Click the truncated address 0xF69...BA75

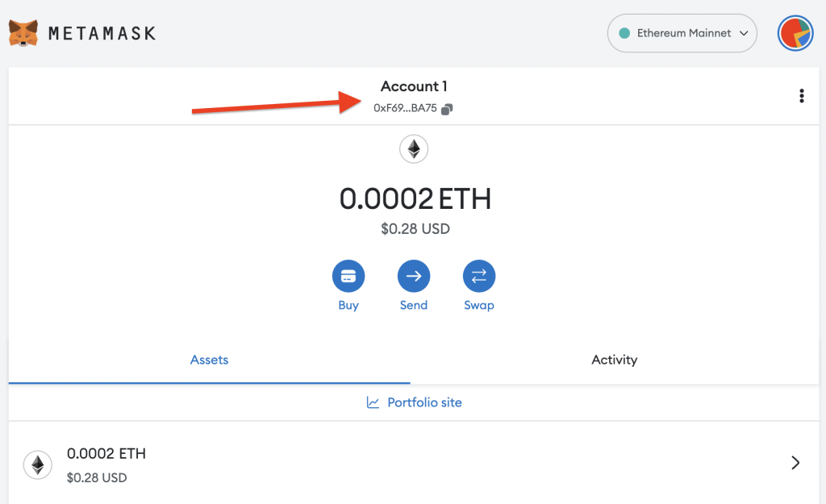point(405,108)
